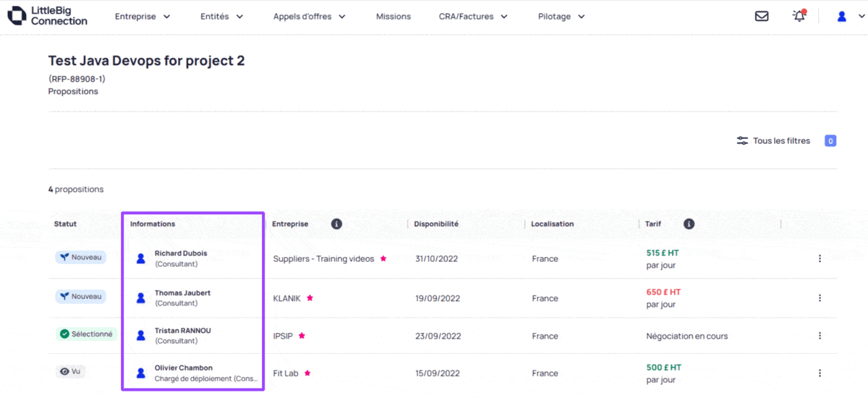Viewport: 868px width, 398px height.
Task: Open Richard Dubois proposal
Action: [181, 253]
